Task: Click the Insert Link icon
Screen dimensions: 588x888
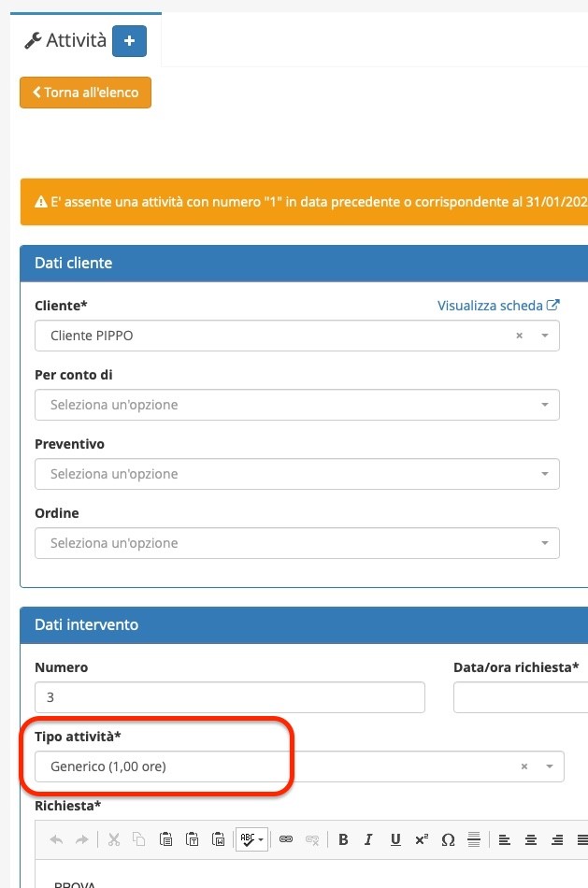Action: 286,839
